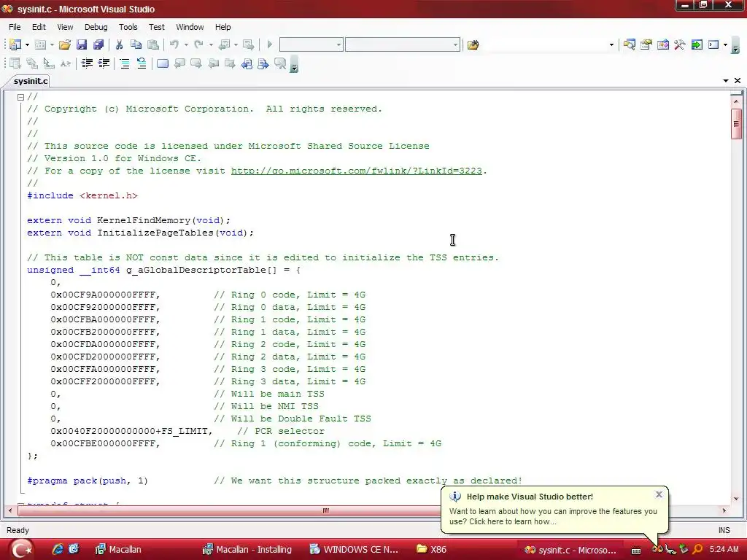Open the Debug menu
747x560 pixels.
point(96,27)
